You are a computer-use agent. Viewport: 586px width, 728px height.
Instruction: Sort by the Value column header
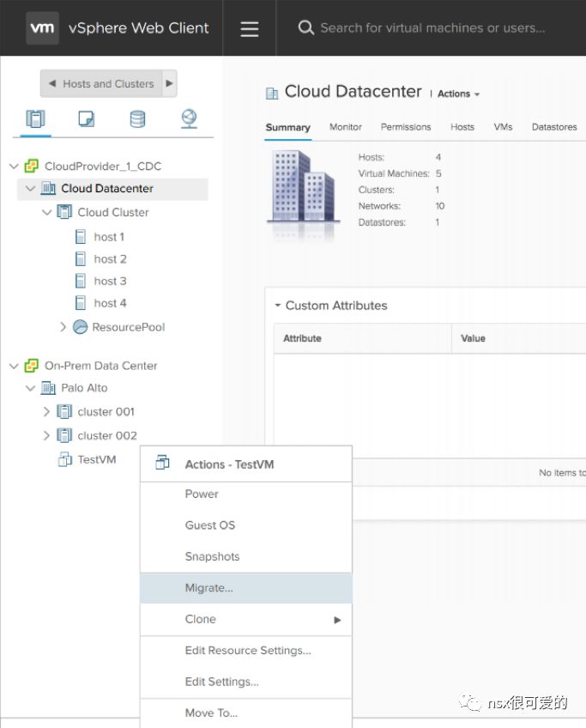tap(519, 338)
